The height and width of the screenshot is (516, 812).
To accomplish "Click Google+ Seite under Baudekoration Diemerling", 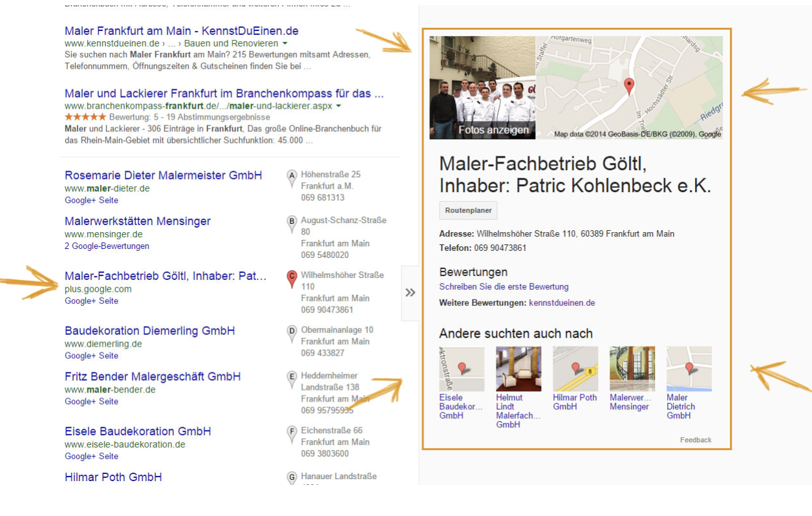I will [91, 356].
